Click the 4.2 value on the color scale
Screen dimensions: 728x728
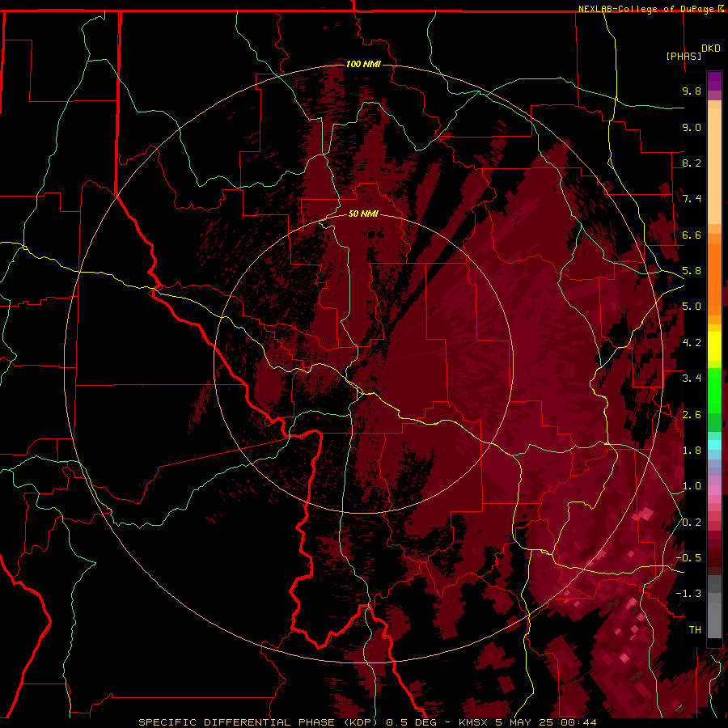[x=692, y=343]
